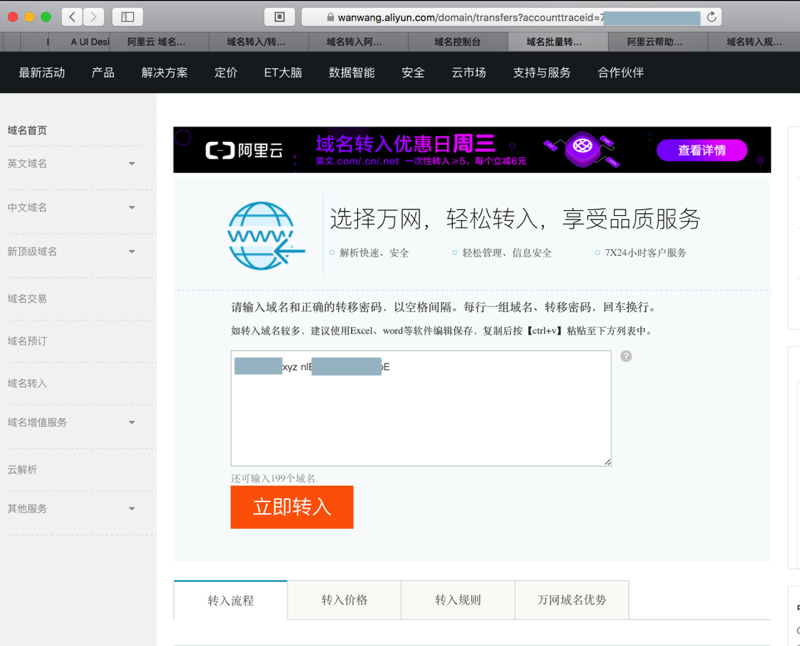The image size is (800, 646).
Task: Open ET大脑 in top navigation
Action: pos(283,72)
